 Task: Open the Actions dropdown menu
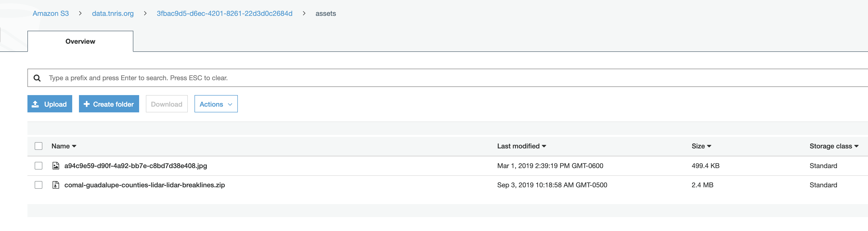(216, 104)
